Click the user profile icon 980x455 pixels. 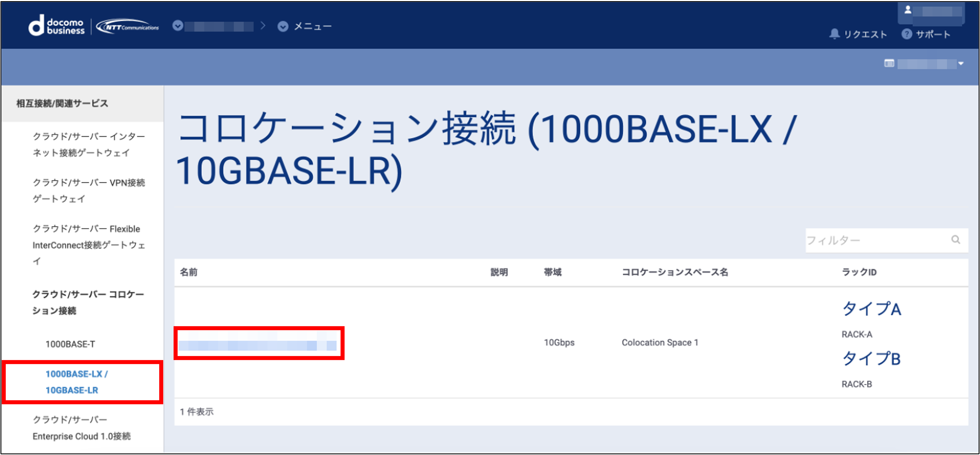pos(908,10)
